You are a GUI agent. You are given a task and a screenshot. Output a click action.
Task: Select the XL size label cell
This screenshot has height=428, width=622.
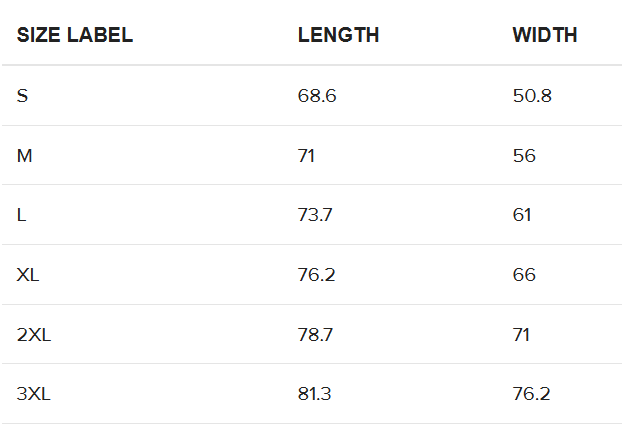coord(28,274)
